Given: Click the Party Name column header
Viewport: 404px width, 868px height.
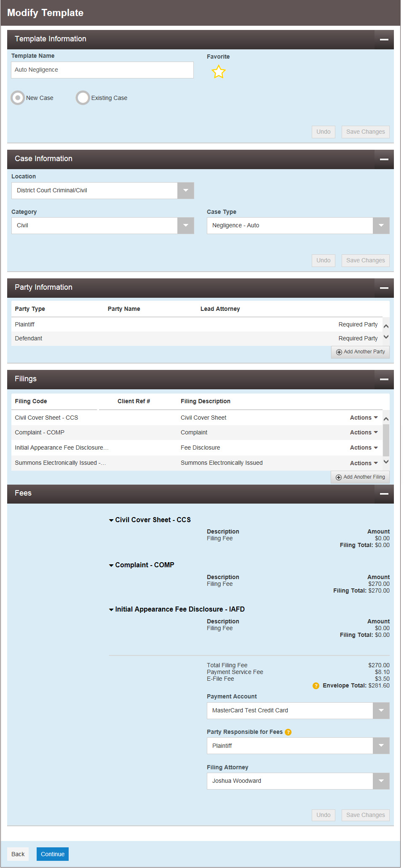Looking at the screenshot, I should tap(124, 309).
